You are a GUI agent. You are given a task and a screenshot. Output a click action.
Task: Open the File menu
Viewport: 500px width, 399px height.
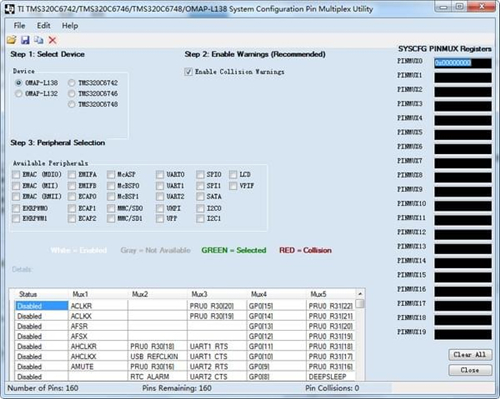(19, 25)
